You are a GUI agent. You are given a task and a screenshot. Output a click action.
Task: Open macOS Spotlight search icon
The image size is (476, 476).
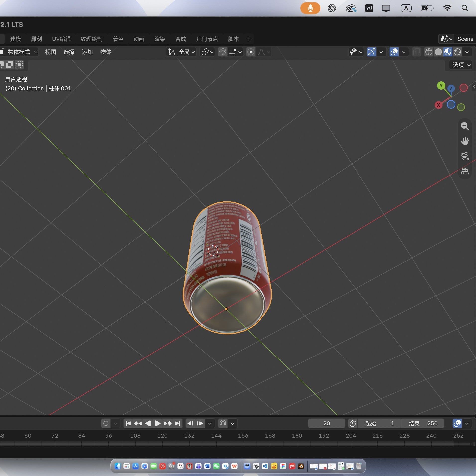point(464,8)
